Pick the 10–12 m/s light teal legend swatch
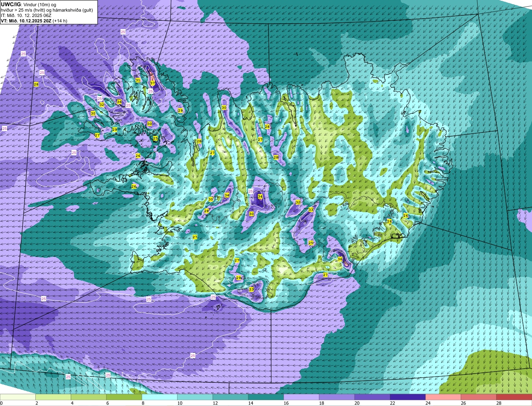Screen dimensions: 532x406 pos(195,397)
